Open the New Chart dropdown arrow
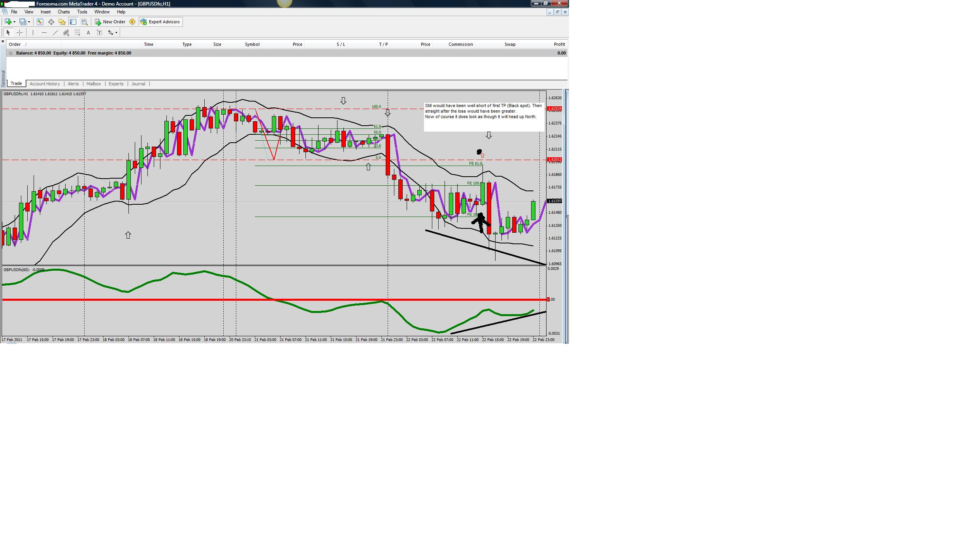 click(14, 22)
